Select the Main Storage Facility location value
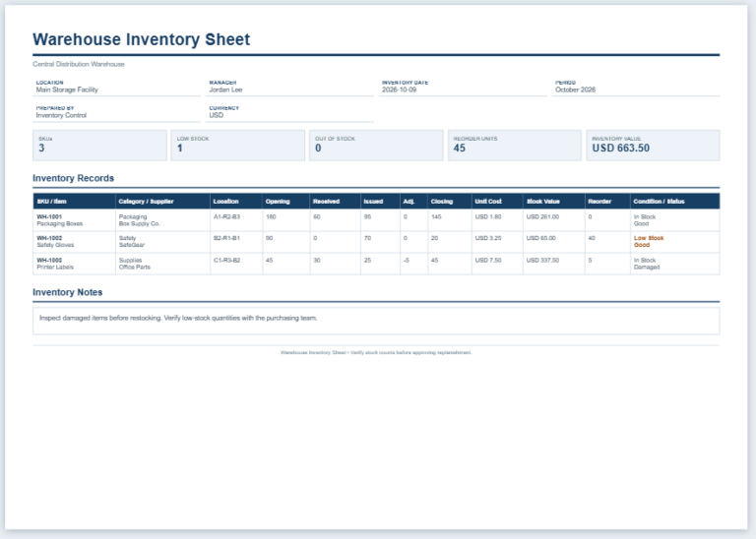Image resolution: width=756 pixels, height=539 pixels. pos(67,90)
